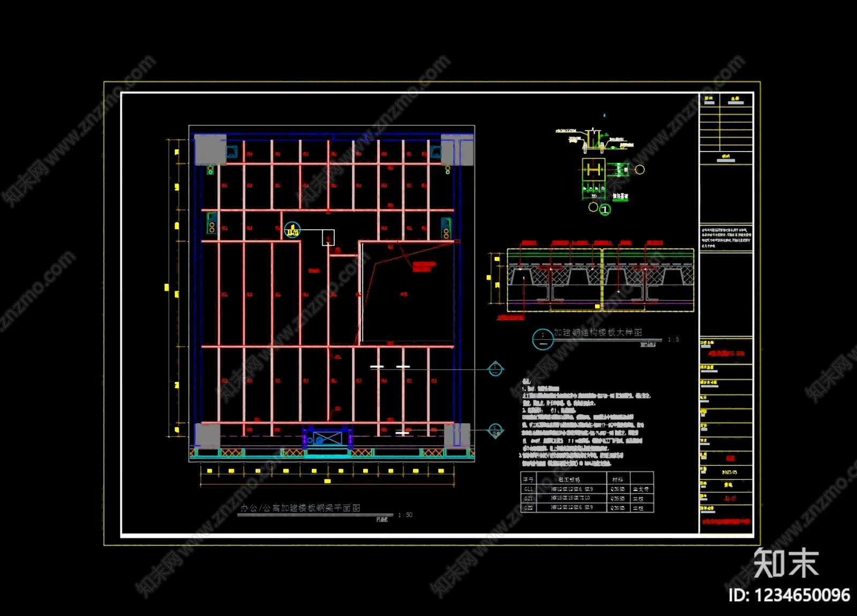Image resolution: width=857 pixels, height=616 pixels.
Task: Select the 1:50 scale label under plan title
Action: click(x=405, y=515)
